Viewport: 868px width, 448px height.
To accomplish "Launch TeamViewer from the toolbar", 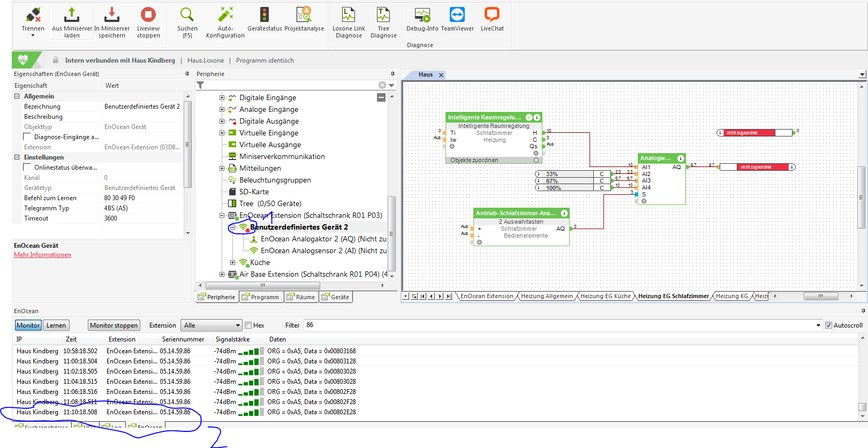I will (457, 15).
